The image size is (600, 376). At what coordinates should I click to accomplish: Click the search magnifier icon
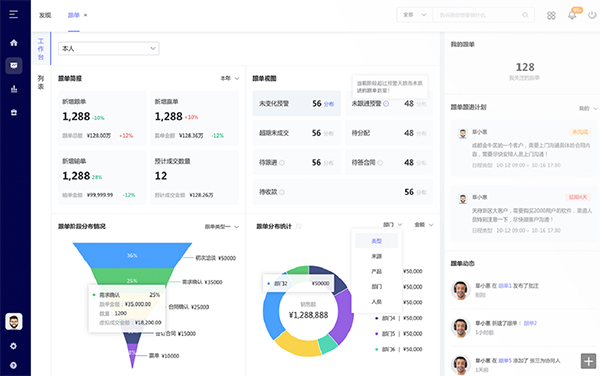[525, 15]
